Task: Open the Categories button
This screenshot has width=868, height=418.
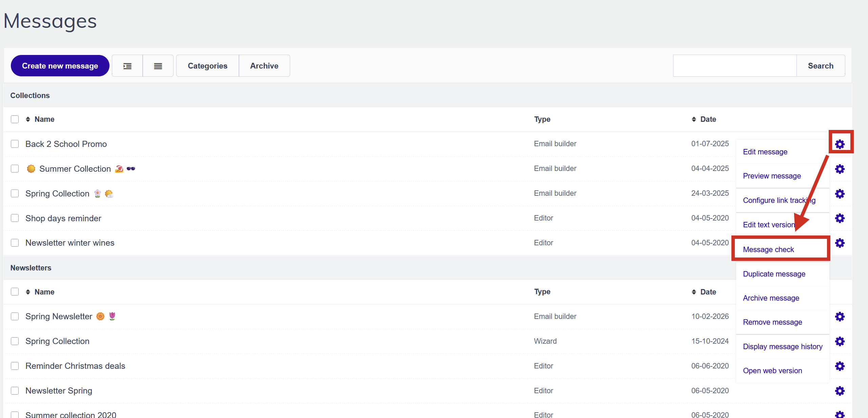Action: pyautogui.click(x=207, y=66)
